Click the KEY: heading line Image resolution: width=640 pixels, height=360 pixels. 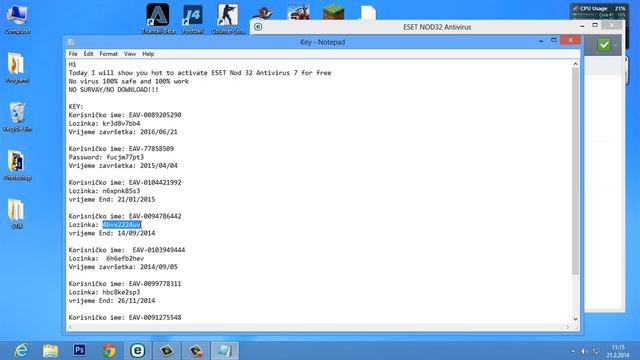pos(76,107)
